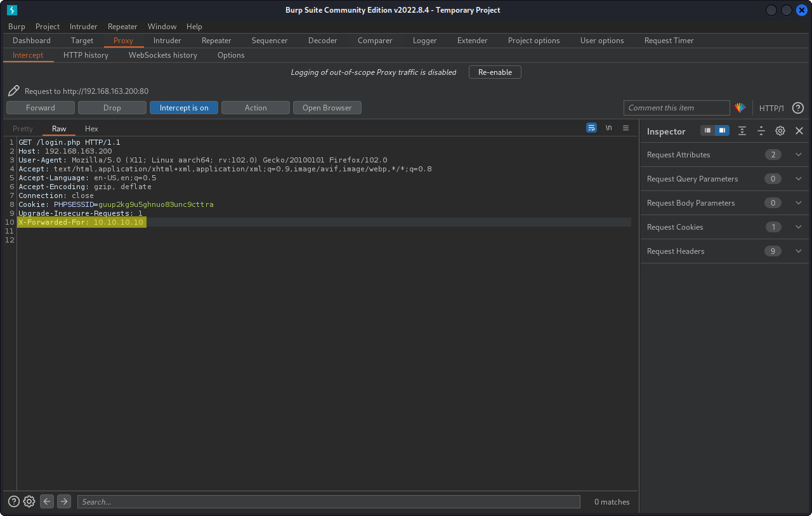This screenshot has height=516, width=812.
Task: Click the GET /login.php HTTP/1.1 request line
Action: [x=69, y=142]
